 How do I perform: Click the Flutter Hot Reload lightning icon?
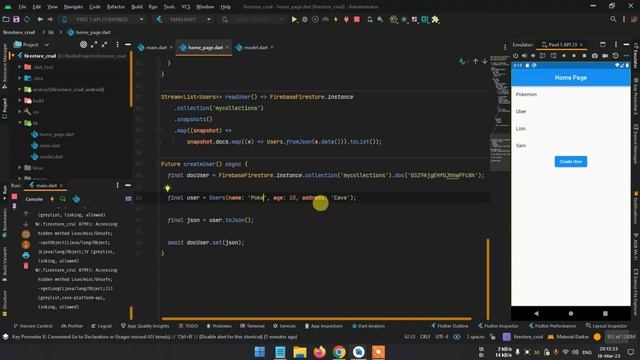coord(336,19)
